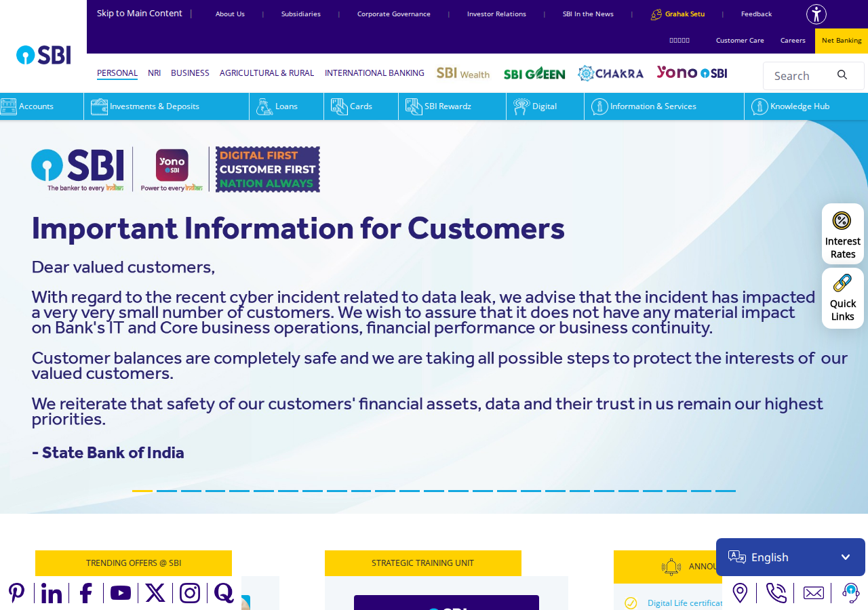Select INTERNATIONAL BANKING tab
This screenshot has height=610, width=868.
tap(374, 73)
